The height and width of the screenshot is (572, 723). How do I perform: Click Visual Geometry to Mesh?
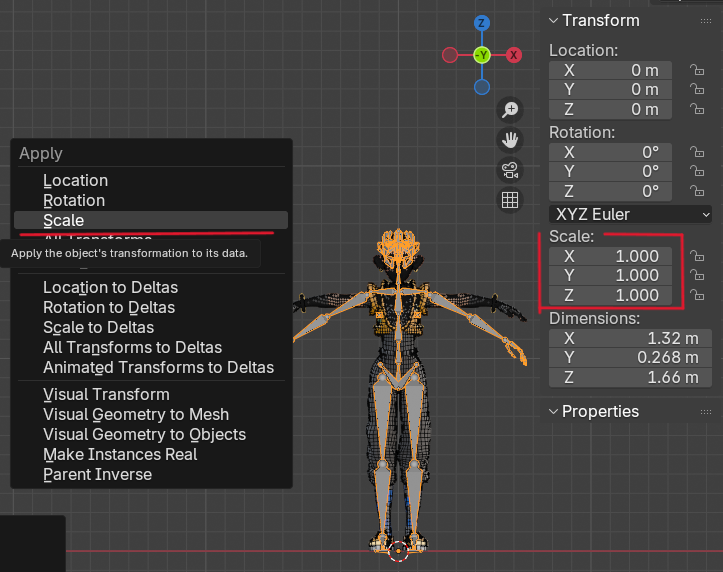pyautogui.click(x=136, y=414)
